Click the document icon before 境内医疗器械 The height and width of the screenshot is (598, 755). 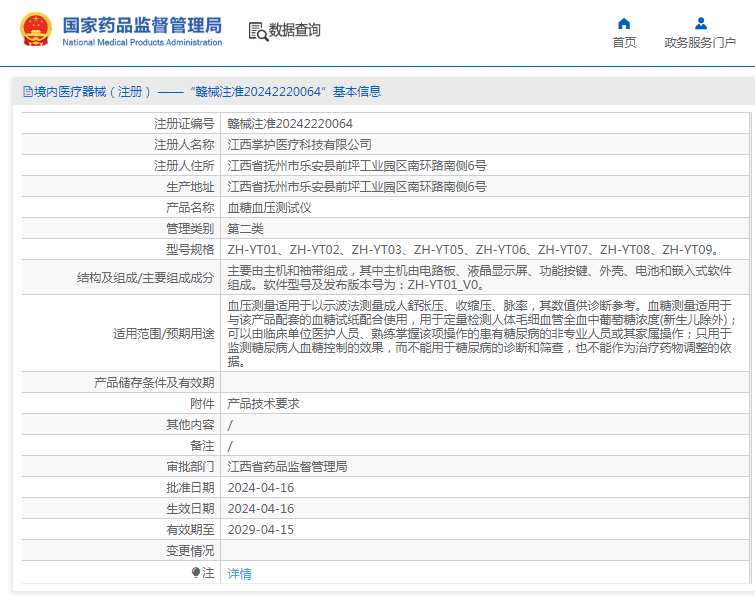(28, 91)
